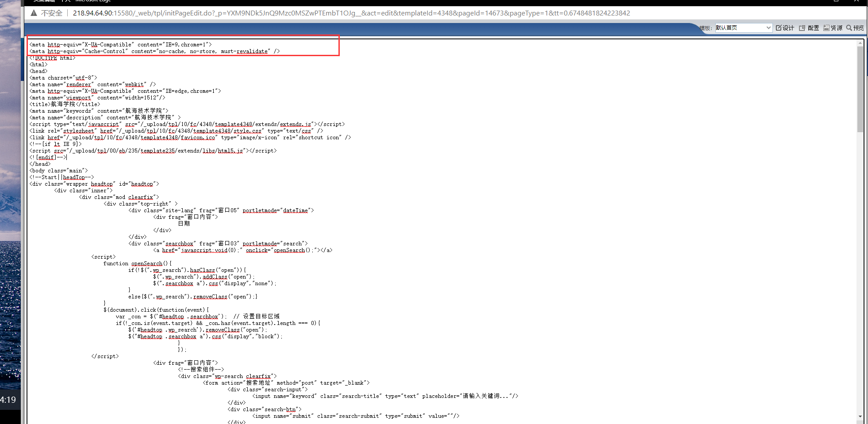Click the searchbox 窗口03 div line

click(x=218, y=244)
